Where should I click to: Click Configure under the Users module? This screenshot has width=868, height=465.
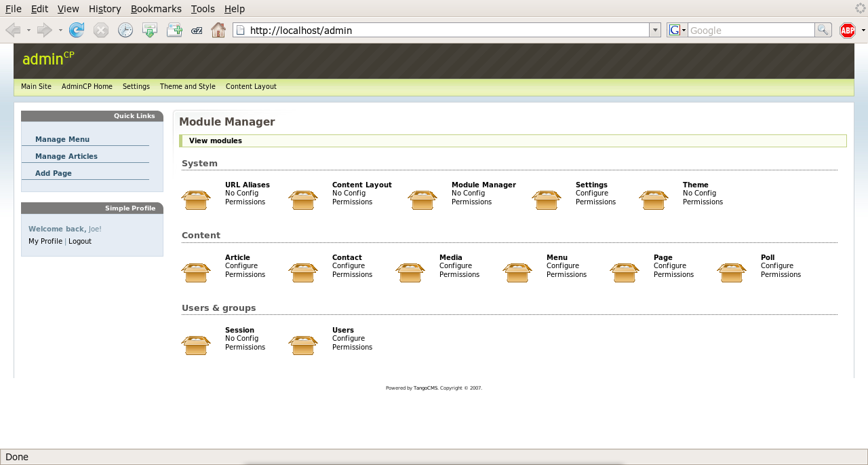[349, 339]
